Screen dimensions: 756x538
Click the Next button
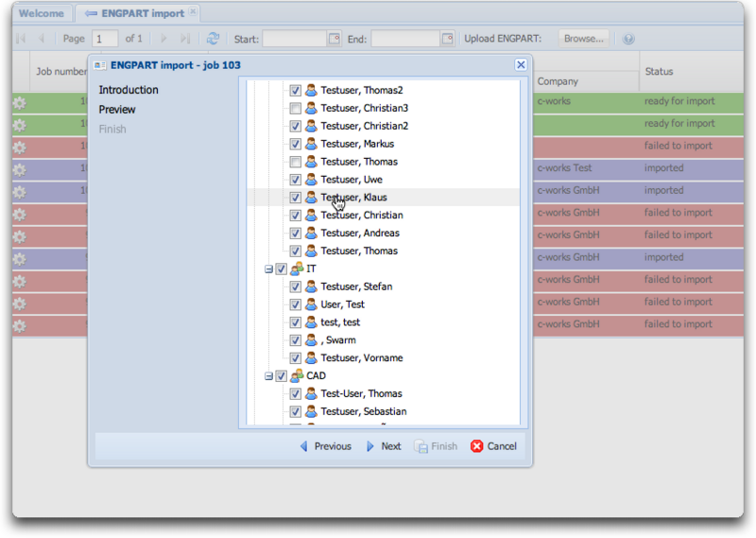(384, 446)
